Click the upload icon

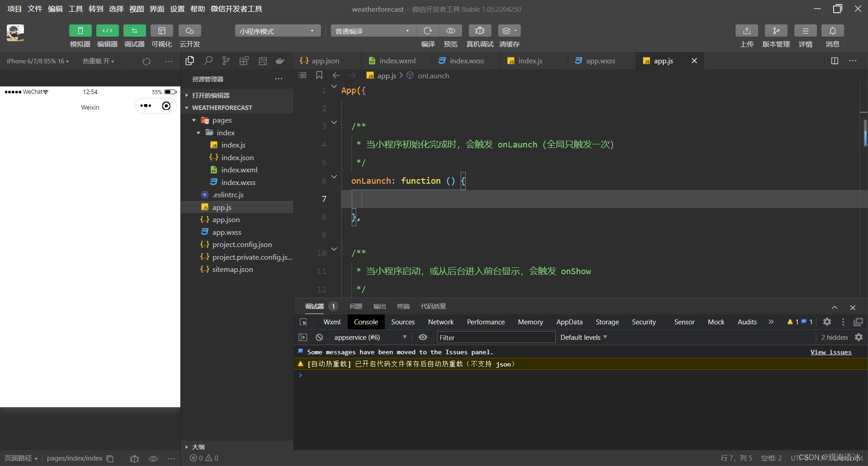(x=747, y=31)
